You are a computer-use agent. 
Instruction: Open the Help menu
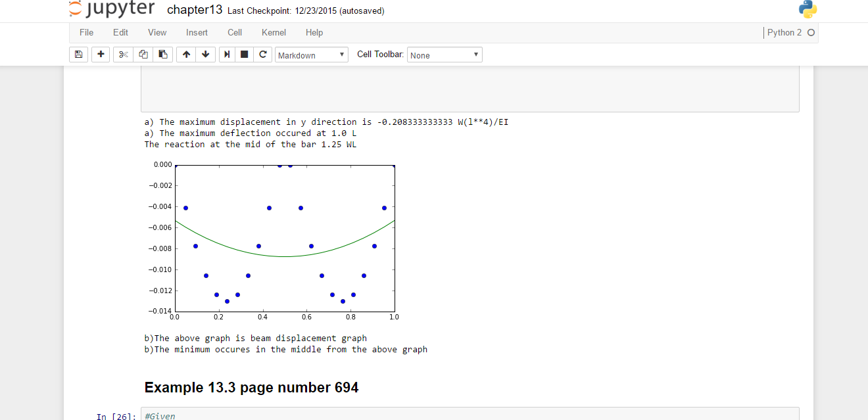[x=314, y=32]
